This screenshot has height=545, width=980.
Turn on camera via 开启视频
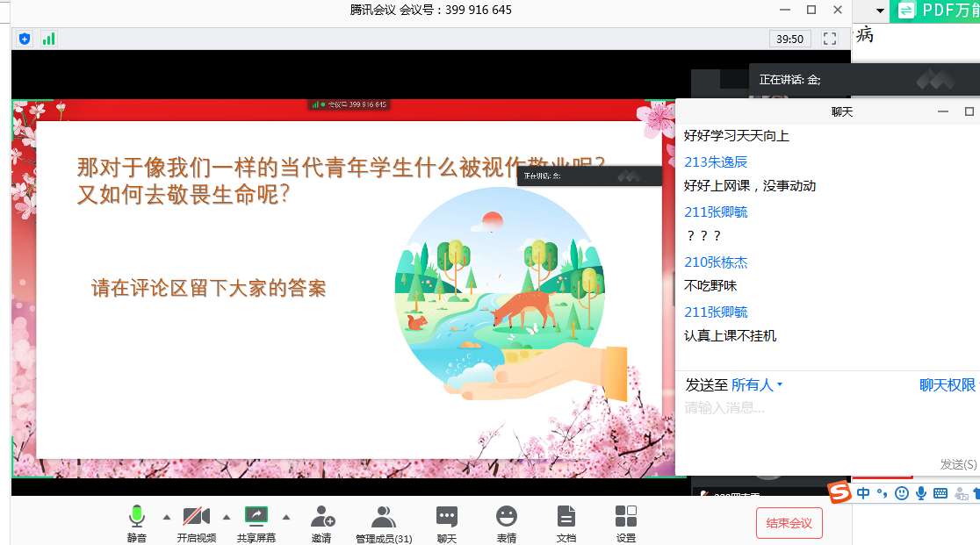pos(196,518)
